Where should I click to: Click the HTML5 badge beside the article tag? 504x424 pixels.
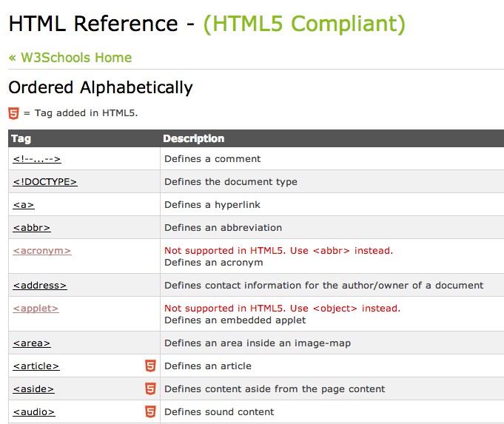150,366
